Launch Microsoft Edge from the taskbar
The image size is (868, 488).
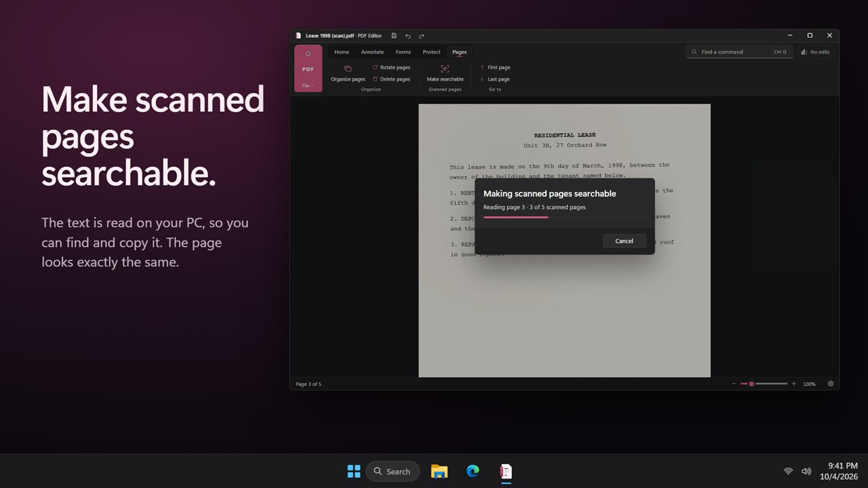(473, 471)
